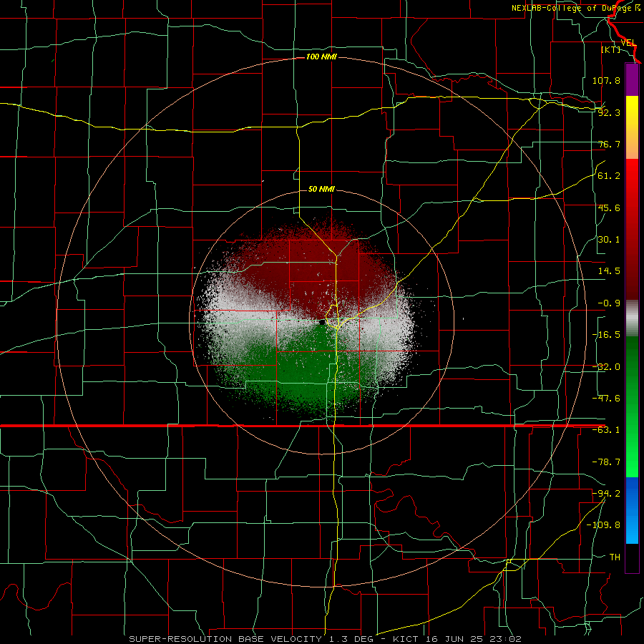Click the TH label on the scale
The image size is (644, 644).
tap(615, 557)
